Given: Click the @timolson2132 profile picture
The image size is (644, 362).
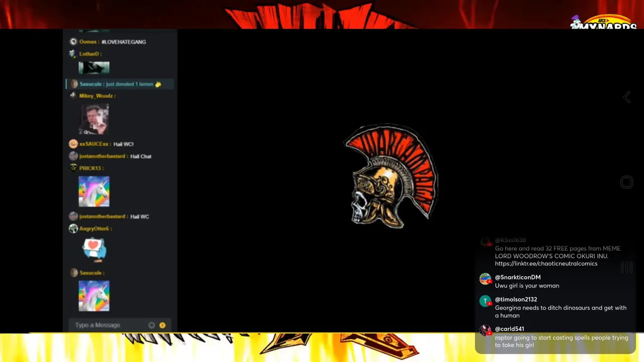Looking at the screenshot, I should [485, 301].
